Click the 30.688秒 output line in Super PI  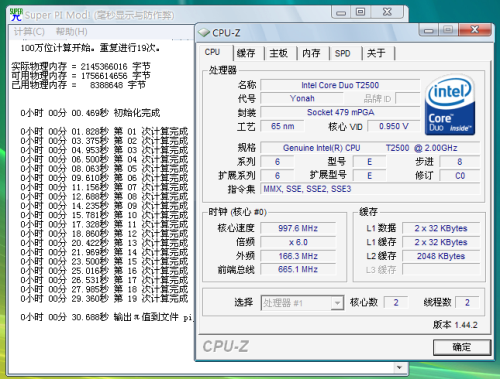click(107, 317)
